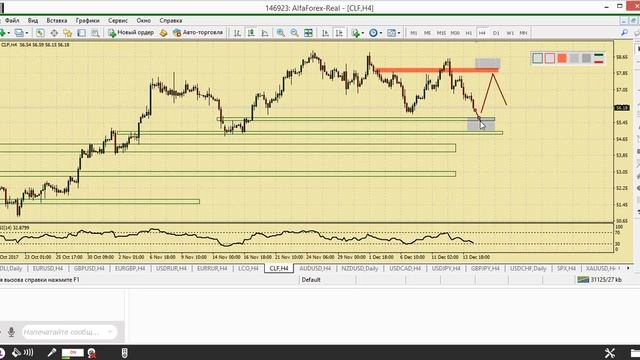This screenshot has width=640, height=360.
Task: Click the connection status 31125/27 kb
Action: point(600,280)
